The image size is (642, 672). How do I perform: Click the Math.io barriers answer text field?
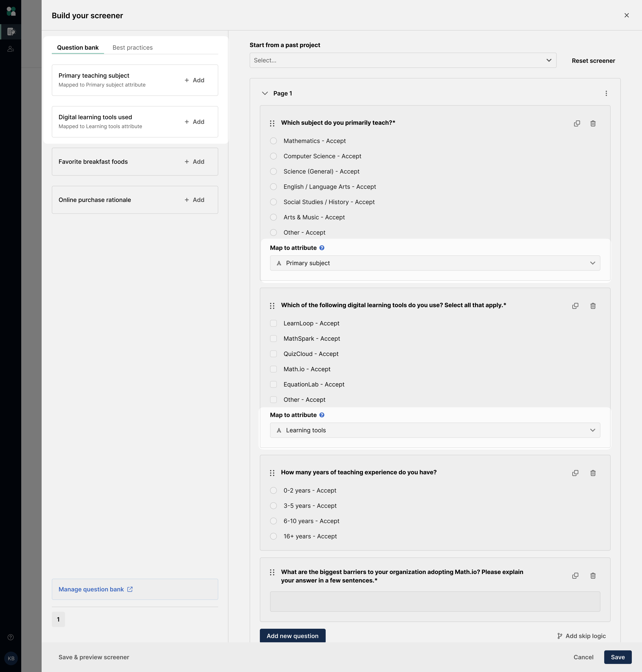pyautogui.click(x=435, y=602)
